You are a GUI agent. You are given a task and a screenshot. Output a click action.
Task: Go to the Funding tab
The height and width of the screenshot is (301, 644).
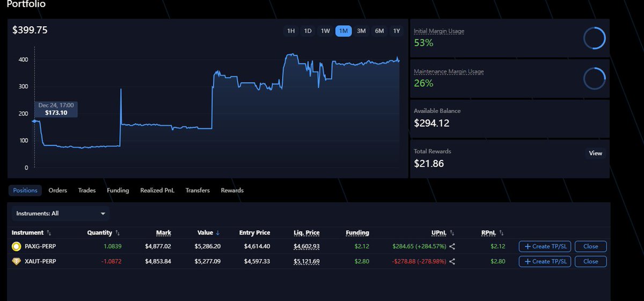(118, 190)
